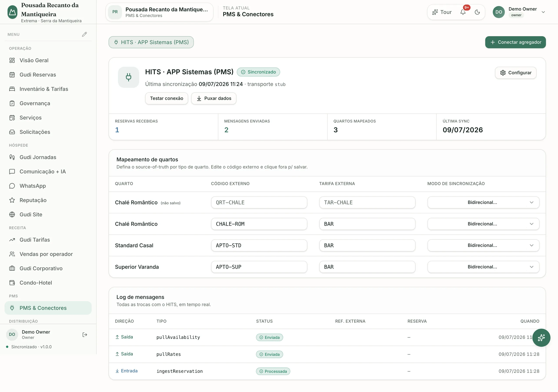Click the Governança clipboard icon
This screenshot has height=392, width=558.
[12, 103]
